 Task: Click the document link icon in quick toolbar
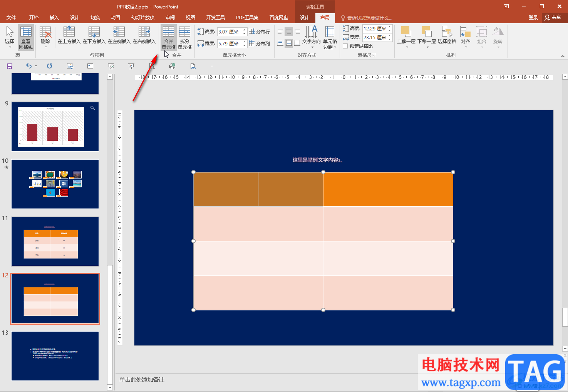coord(193,66)
